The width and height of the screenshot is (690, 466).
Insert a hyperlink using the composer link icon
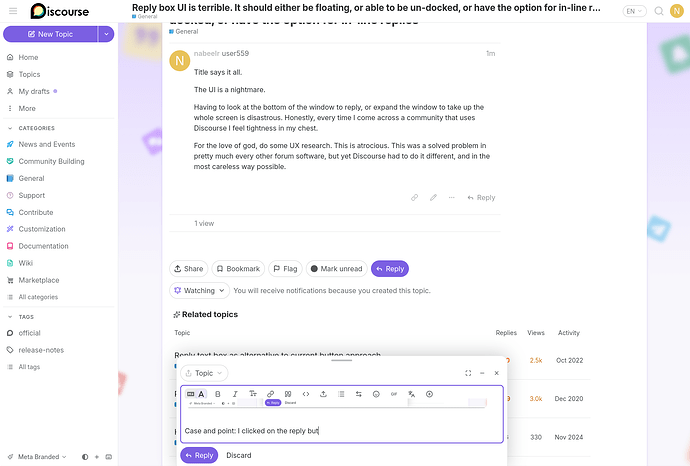tap(271, 394)
